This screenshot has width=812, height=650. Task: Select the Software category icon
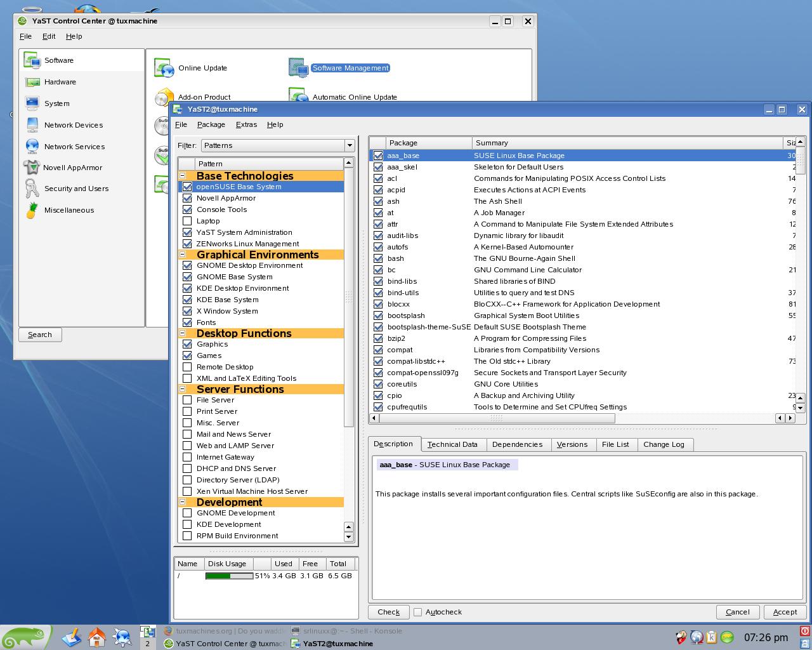click(32, 60)
